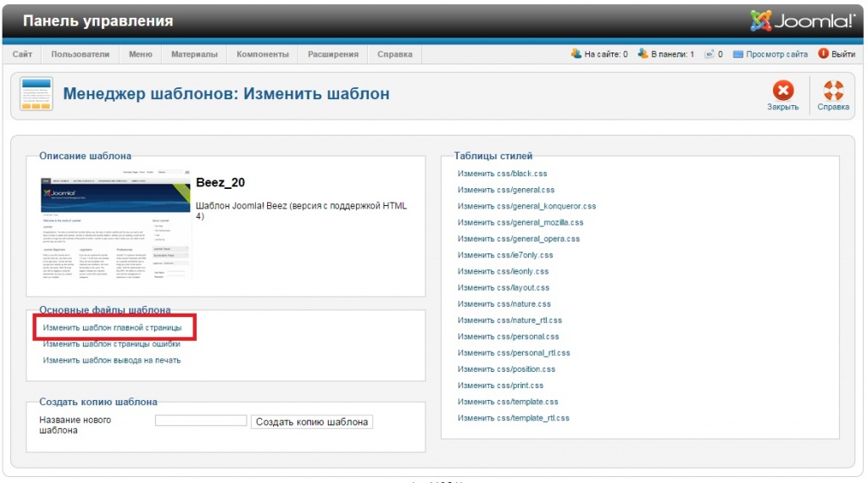868x483 pixels.
Task: Click the red Close icon in toolbar
Action: point(782,90)
